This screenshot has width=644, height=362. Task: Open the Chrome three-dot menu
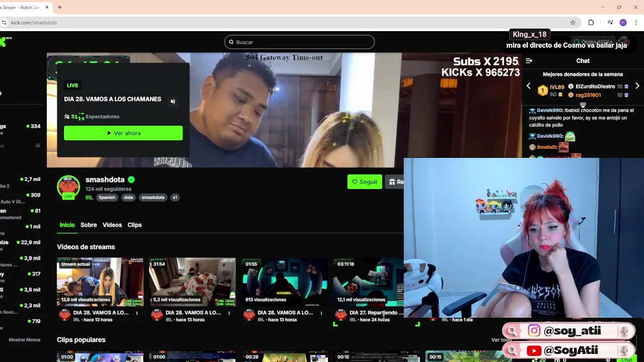click(636, 23)
